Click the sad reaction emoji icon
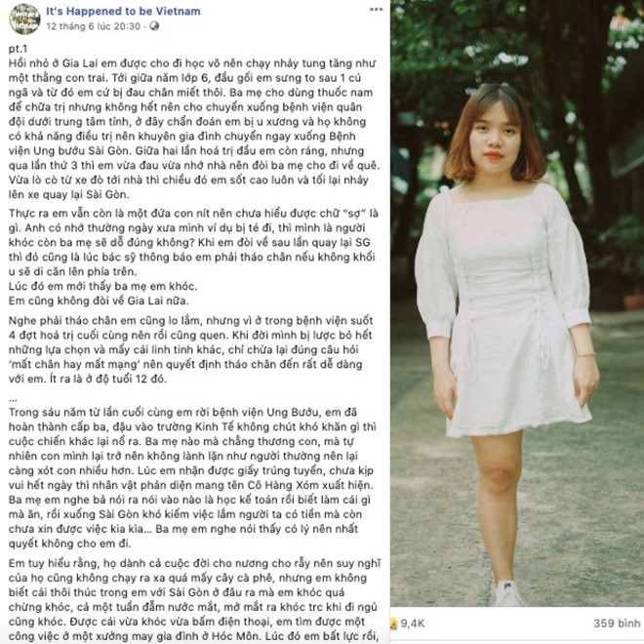This screenshot has height=644, width=644. click(x=394, y=624)
